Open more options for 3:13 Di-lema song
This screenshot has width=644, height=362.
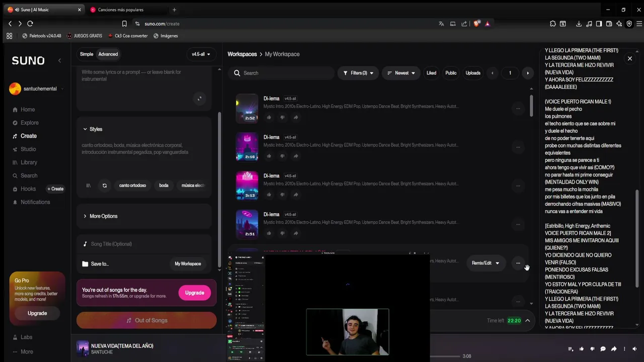(x=518, y=186)
